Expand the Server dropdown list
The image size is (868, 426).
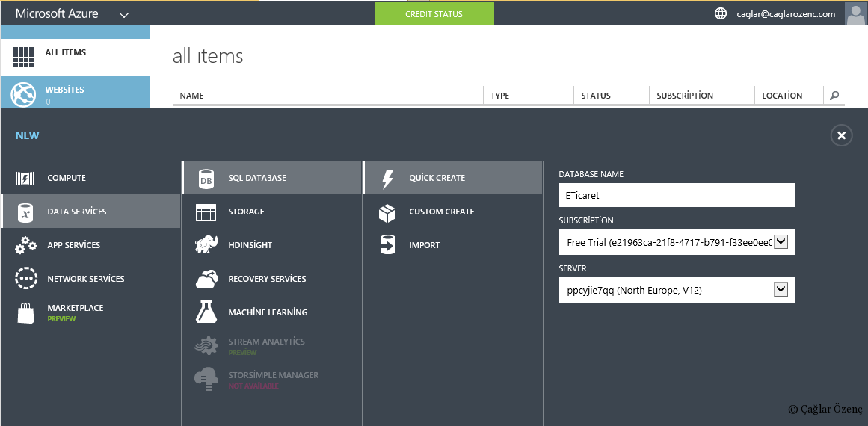click(x=781, y=289)
